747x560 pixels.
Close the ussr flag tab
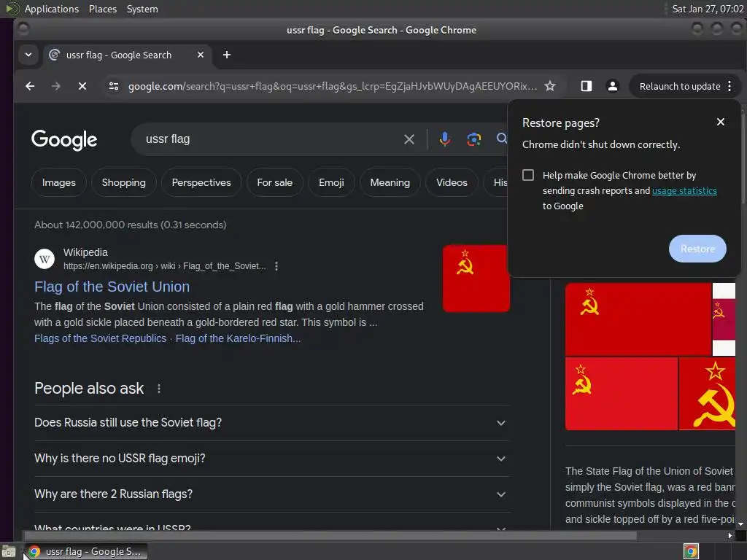tap(201, 55)
